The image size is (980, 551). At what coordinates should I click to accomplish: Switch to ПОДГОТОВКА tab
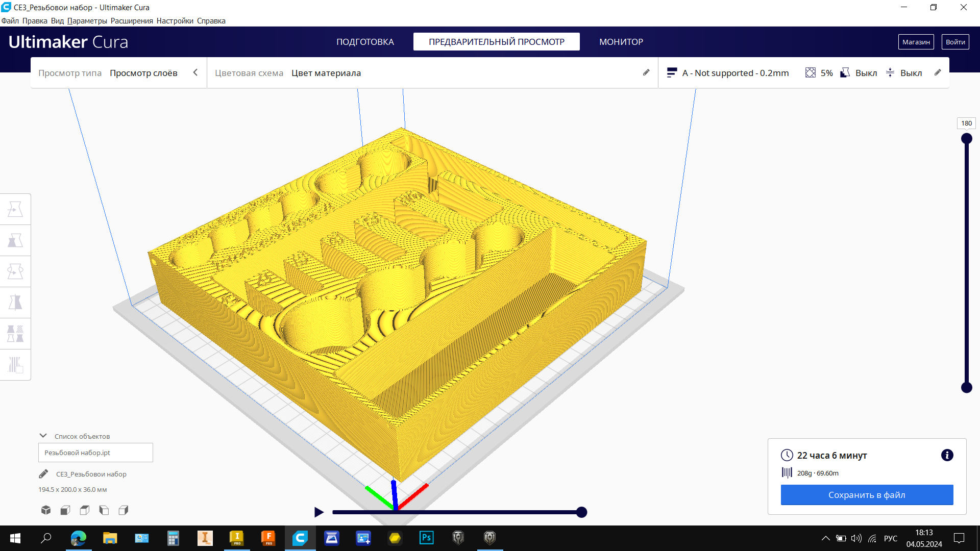point(365,42)
